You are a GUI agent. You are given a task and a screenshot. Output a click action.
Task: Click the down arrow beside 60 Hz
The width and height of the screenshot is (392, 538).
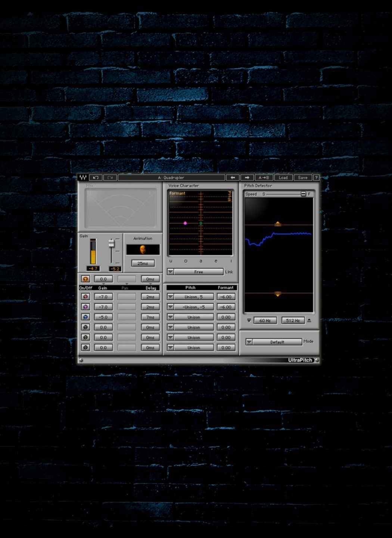(x=249, y=321)
